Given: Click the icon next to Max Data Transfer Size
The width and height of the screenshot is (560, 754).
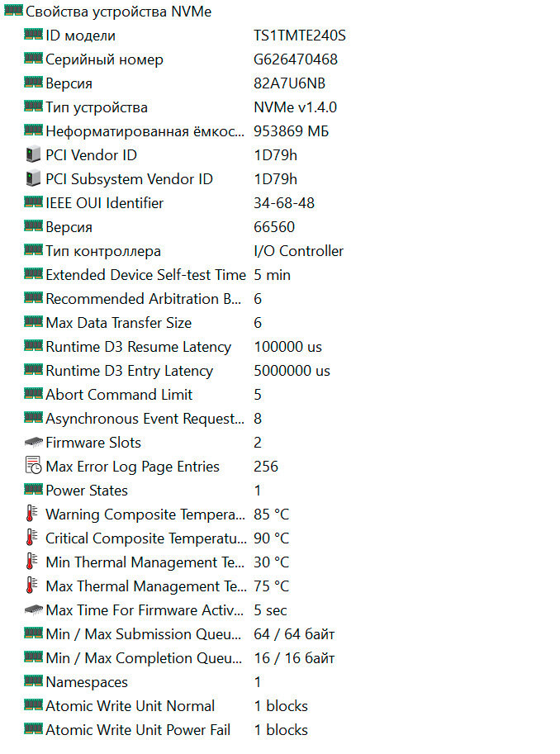Looking at the screenshot, I should coord(33,322).
